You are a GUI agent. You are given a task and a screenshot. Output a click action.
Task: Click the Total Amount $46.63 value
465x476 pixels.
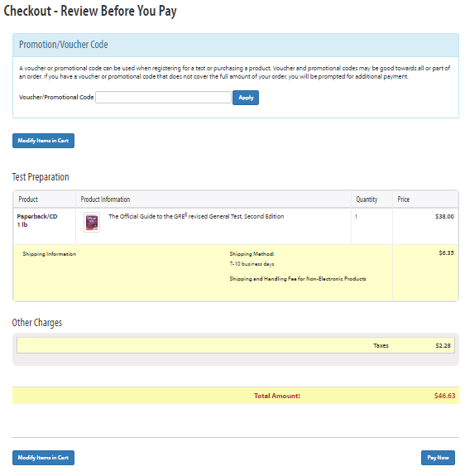pos(444,396)
